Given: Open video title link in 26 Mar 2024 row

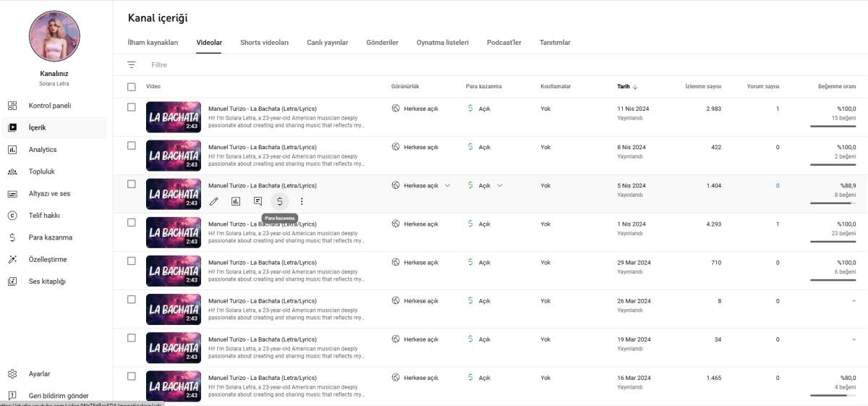Looking at the screenshot, I should point(263,300).
